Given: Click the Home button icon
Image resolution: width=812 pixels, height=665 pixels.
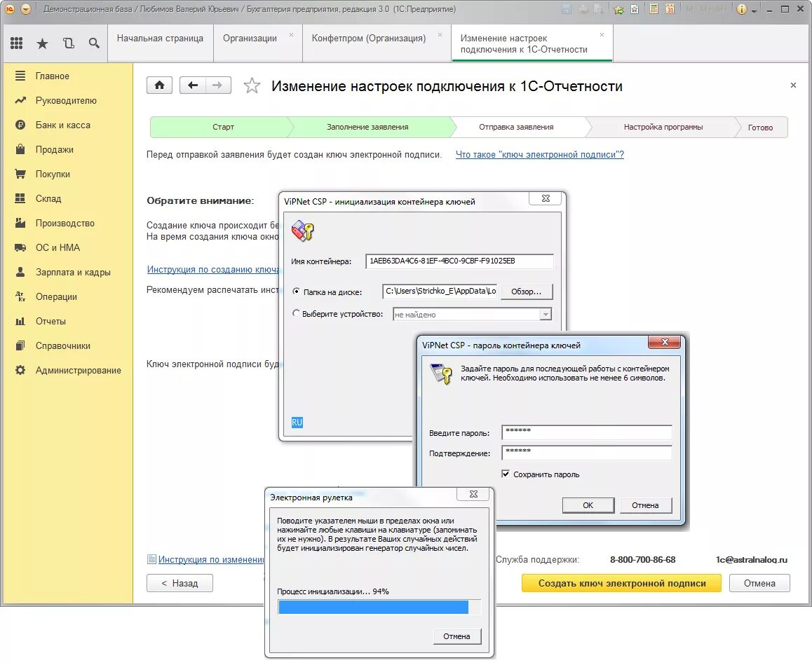Looking at the screenshot, I should coord(159,85).
